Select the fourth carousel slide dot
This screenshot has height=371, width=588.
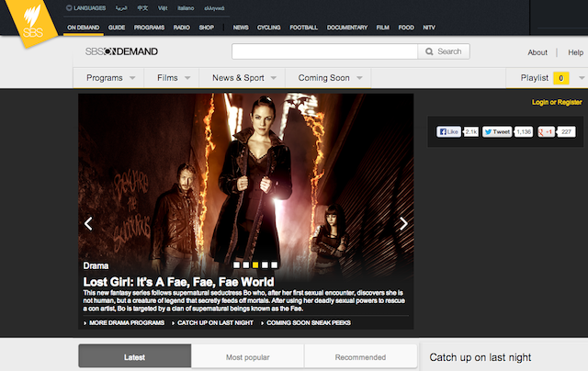265,265
